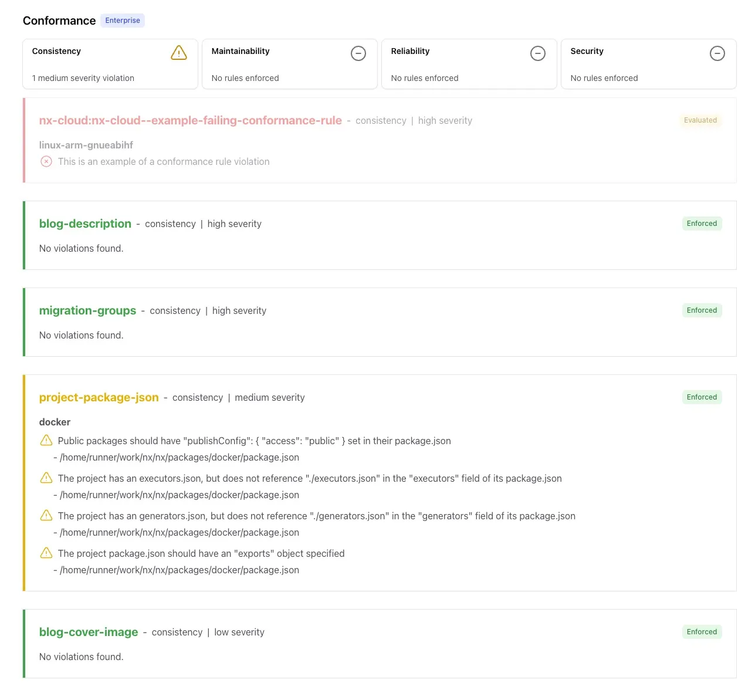Click the docker project heading

(x=55, y=422)
